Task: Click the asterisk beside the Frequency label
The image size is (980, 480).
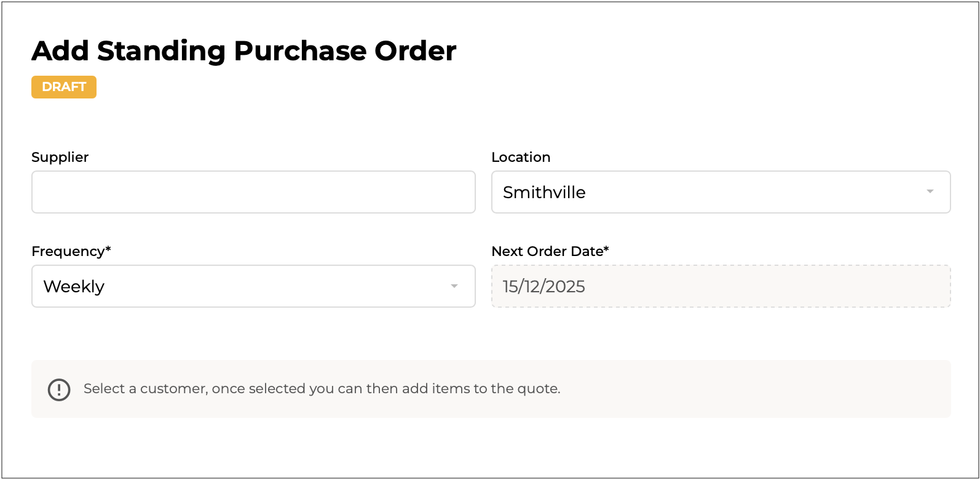Action: pos(108,249)
